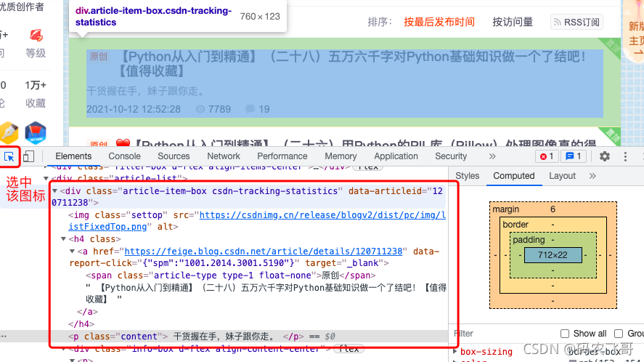This screenshot has width=644, height=362.
Task: Click the blue hexagon flag medal icon
Action: [36, 133]
